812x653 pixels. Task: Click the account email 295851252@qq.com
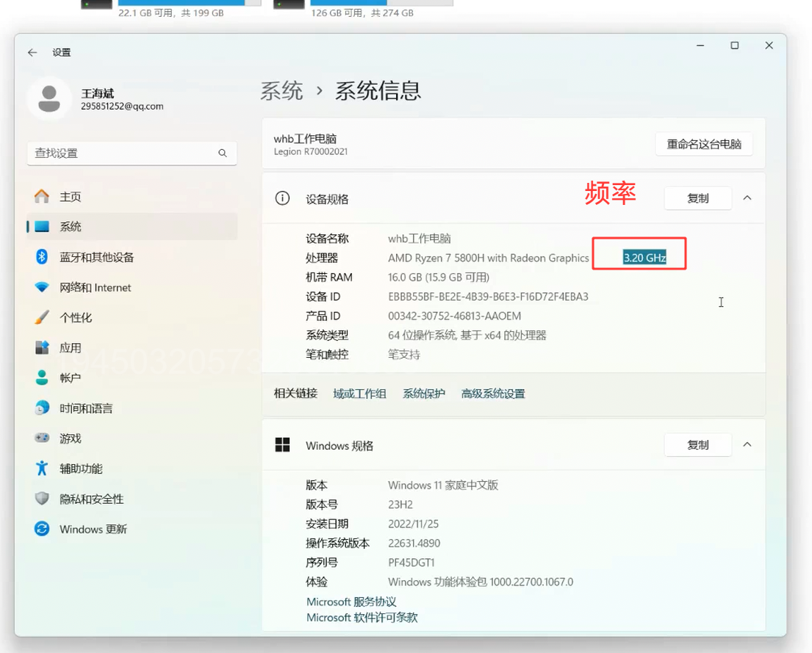pos(122,107)
